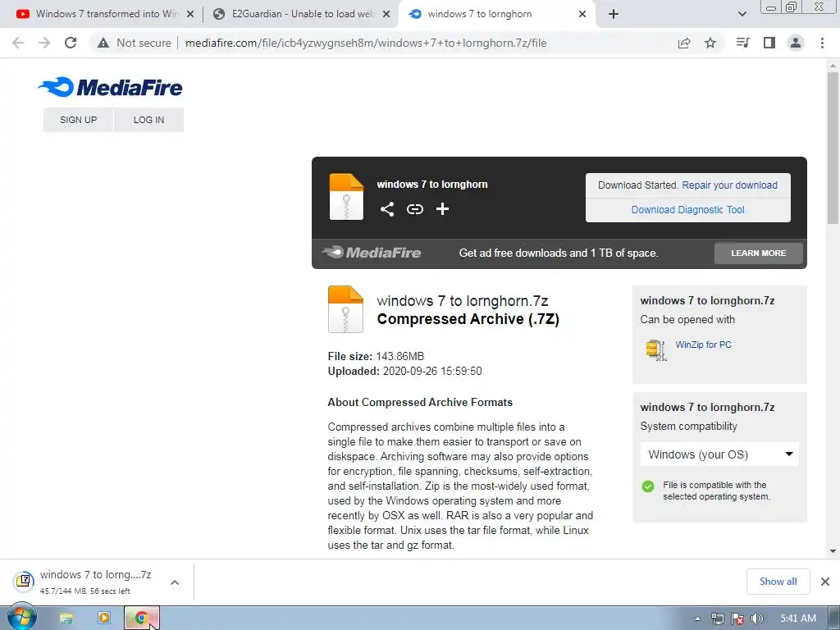This screenshot has height=630, width=840.
Task: Click the Chrome taskbar icon
Action: 141,619
